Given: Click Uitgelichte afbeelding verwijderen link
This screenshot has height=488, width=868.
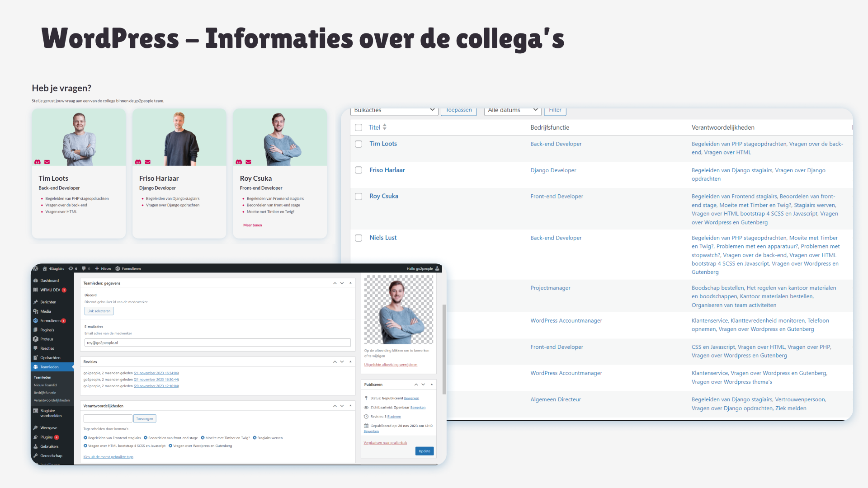Looking at the screenshot, I should [391, 365].
